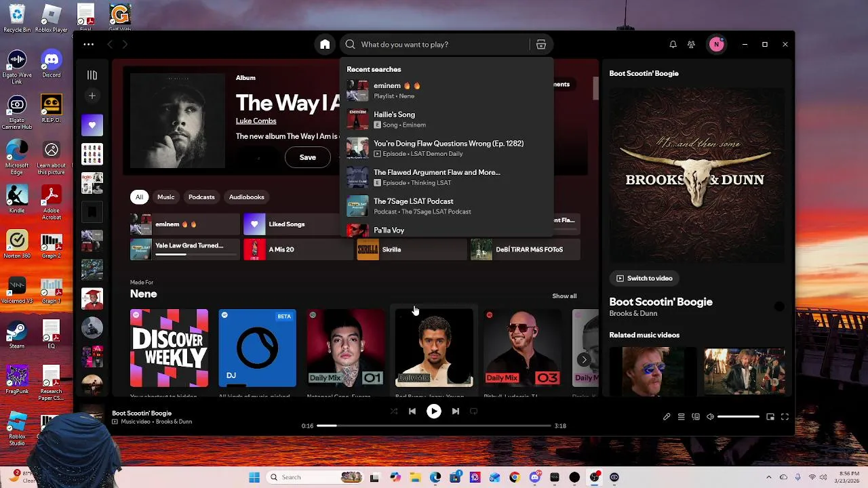Open the Browse icon in search bar

[x=541, y=45]
